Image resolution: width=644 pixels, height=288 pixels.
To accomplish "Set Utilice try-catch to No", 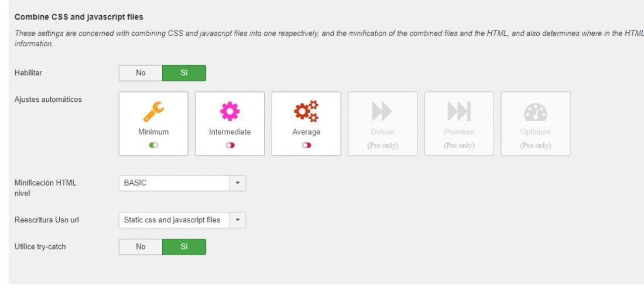I will click(141, 247).
